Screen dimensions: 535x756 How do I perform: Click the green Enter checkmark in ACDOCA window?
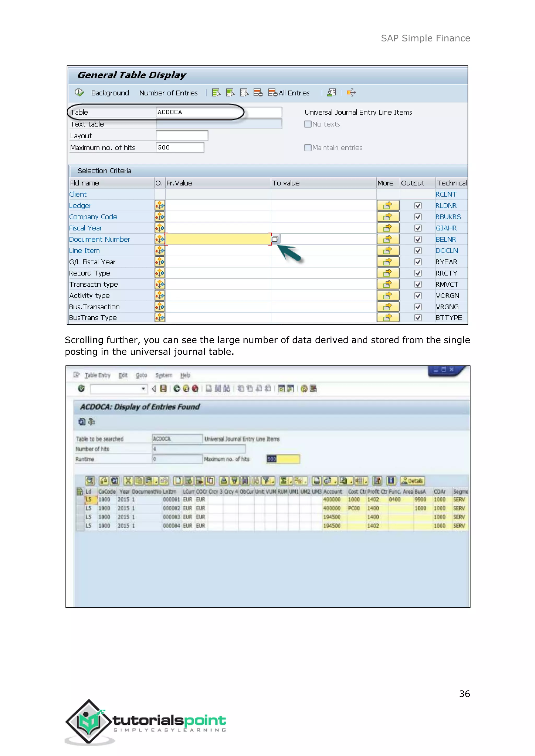click(x=81, y=388)
